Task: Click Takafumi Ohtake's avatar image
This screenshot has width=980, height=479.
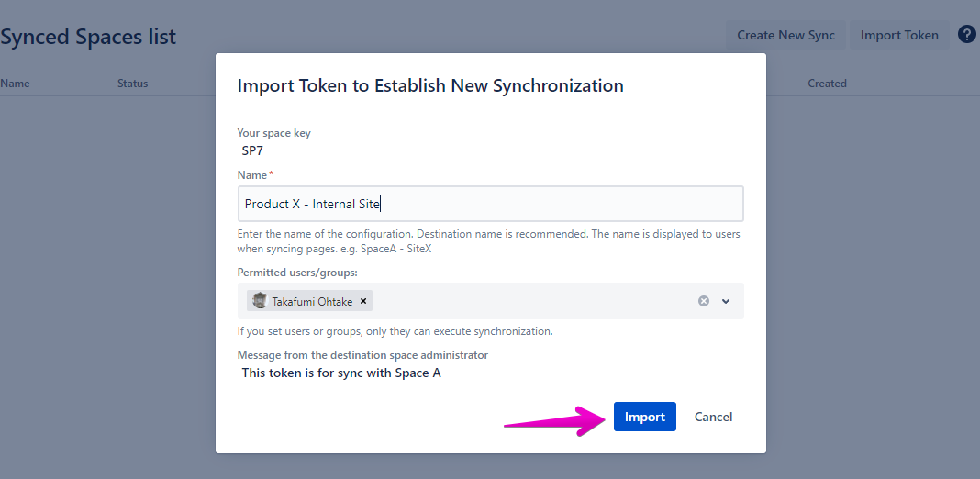Action: [x=260, y=301]
